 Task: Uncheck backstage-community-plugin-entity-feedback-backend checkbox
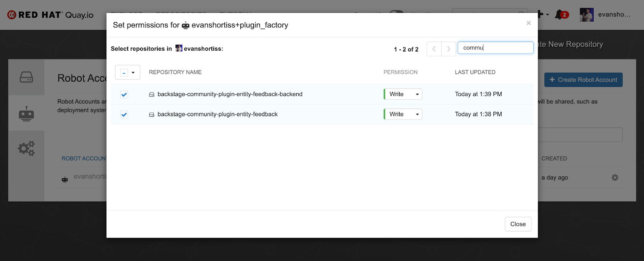[124, 95]
